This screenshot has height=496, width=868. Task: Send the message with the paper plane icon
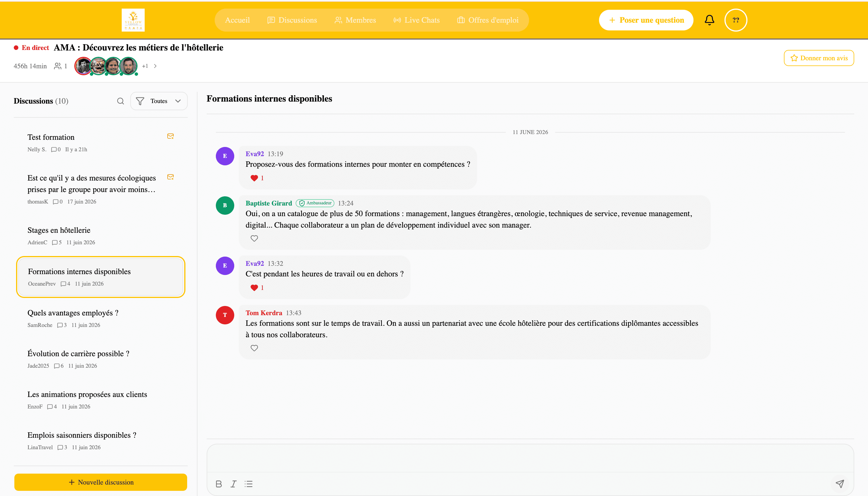(x=839, y=483)
